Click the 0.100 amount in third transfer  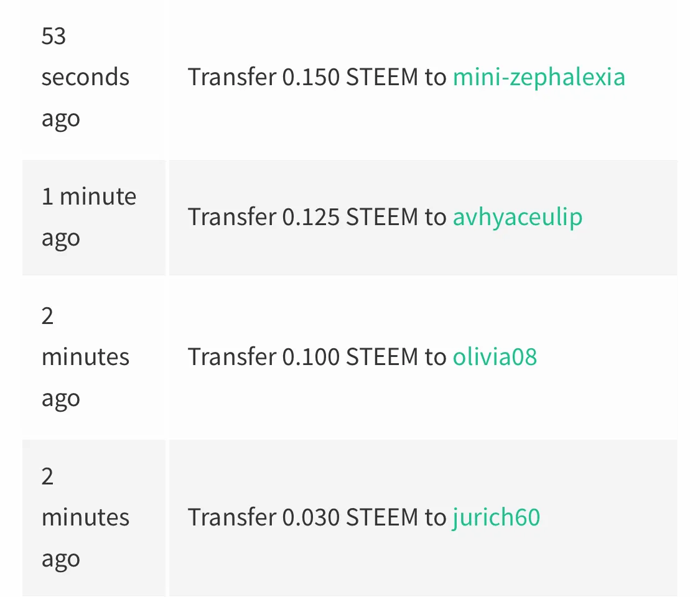tap(310, 357)
